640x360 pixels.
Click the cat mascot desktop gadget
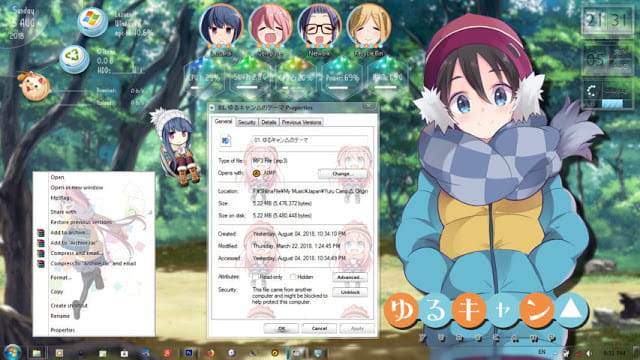(x=34, y=86)
